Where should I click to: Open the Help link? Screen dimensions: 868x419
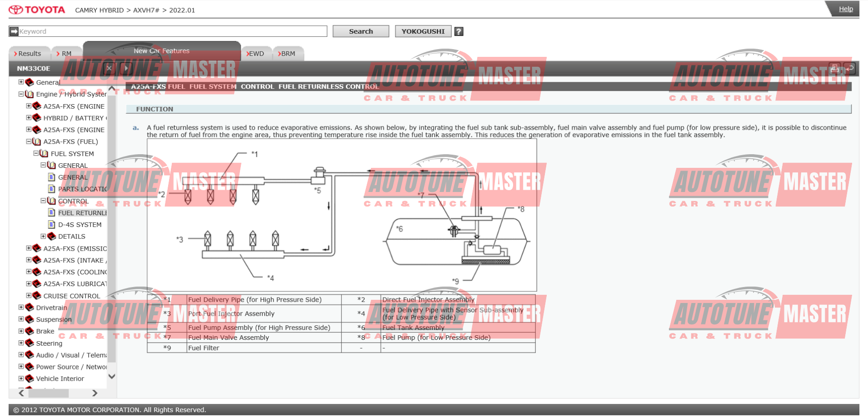click(x=846, y=9)
